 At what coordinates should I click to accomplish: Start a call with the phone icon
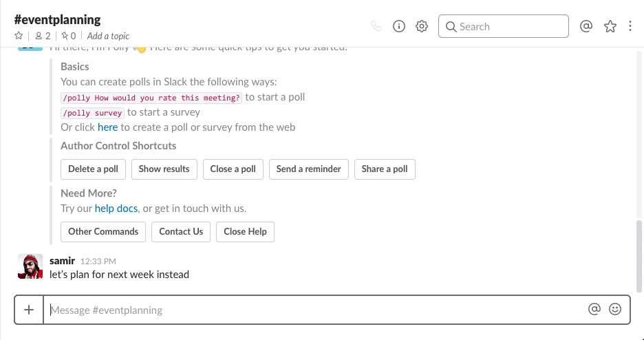(x=376, y=27)
